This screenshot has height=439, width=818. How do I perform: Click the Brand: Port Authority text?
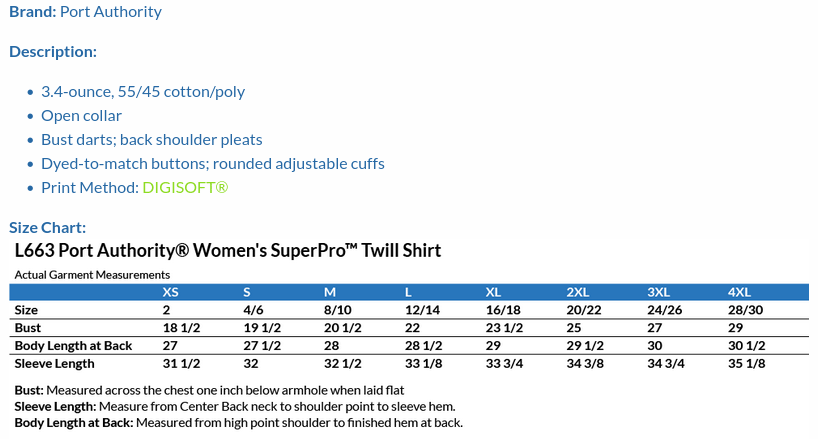click(85, 12)
